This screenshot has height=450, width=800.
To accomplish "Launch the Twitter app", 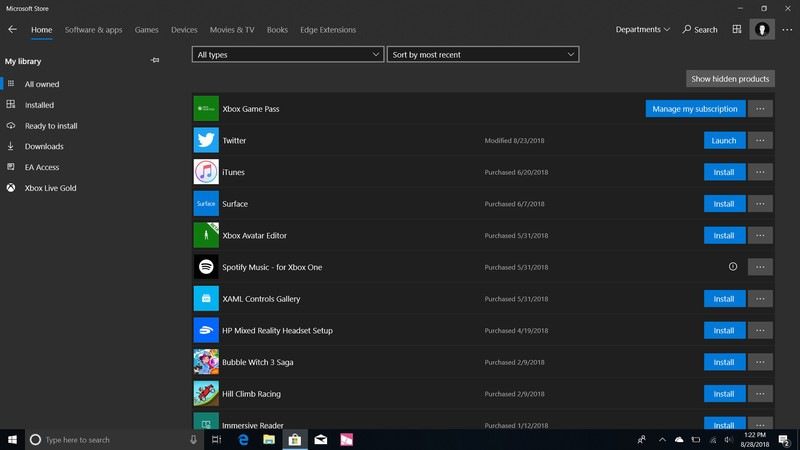I will click(x=724, y=140).
